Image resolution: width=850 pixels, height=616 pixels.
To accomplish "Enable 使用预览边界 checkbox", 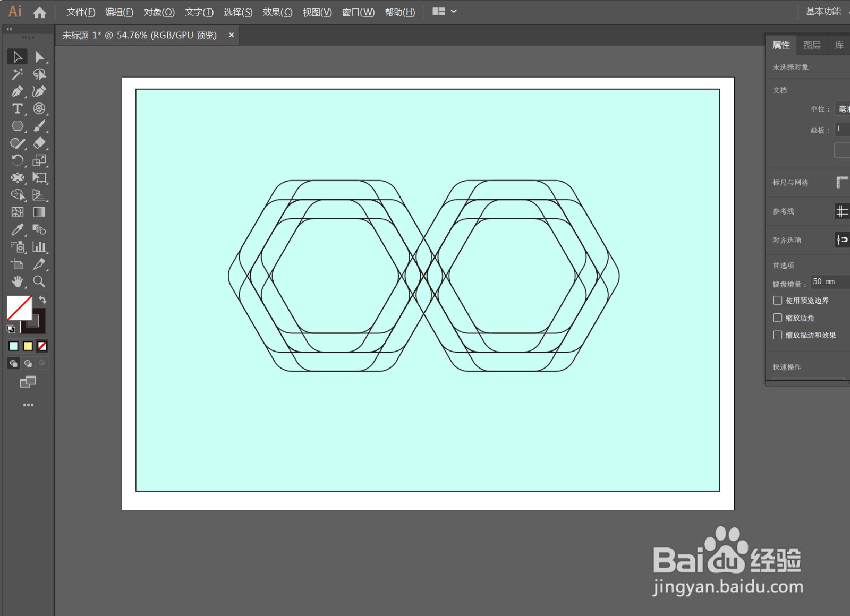I will [778, 301].
